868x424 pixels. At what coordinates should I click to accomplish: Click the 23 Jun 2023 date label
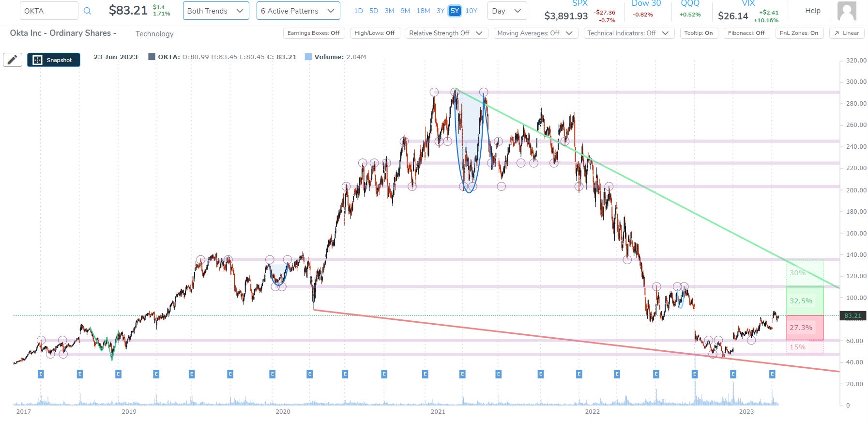(116, 57)
